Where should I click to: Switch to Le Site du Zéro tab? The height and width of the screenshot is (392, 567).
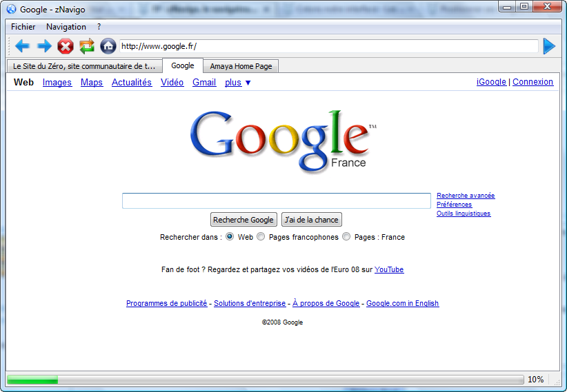84,66
